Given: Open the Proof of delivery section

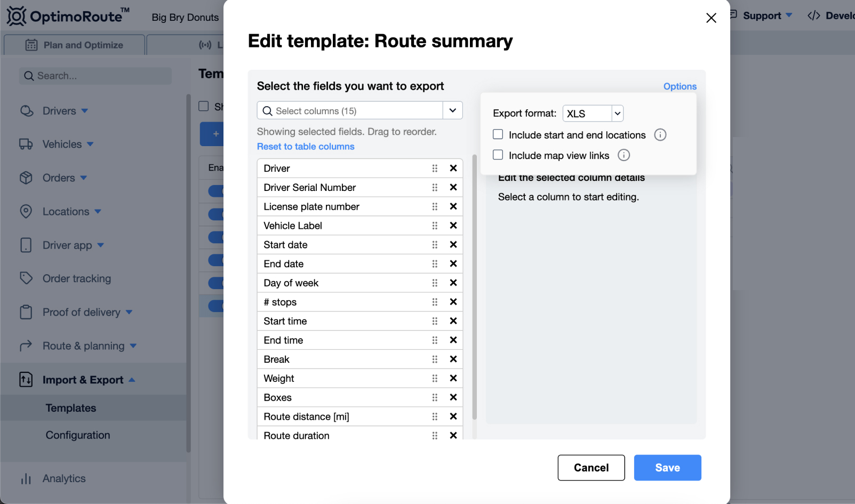Looking at the screenshot, I should [82, 312].
